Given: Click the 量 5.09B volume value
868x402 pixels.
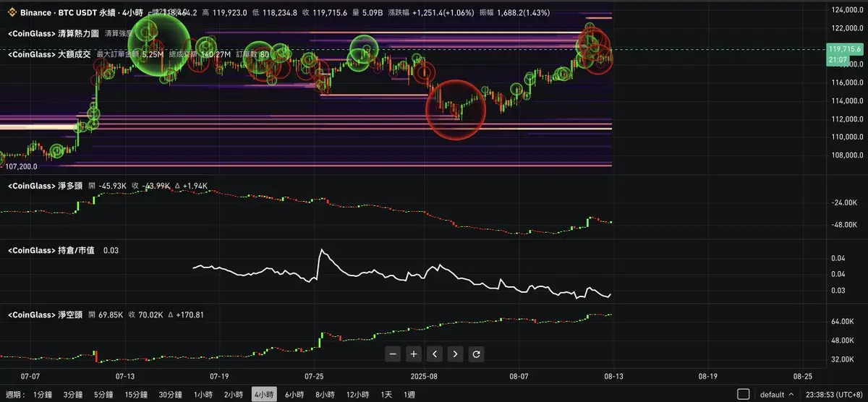Looking at the screenshot, I should (x=368, y=13).
